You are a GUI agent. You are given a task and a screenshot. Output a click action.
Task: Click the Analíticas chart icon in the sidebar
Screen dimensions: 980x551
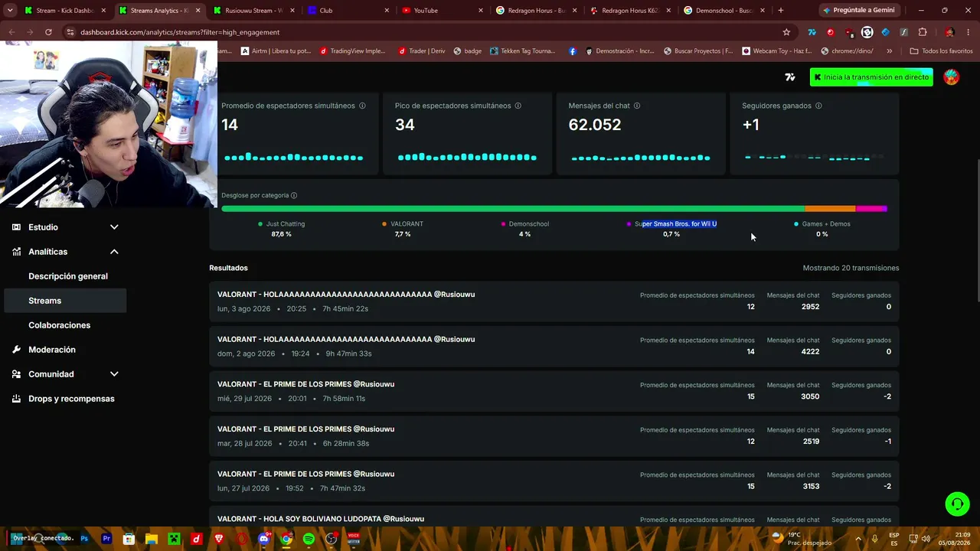16,252
